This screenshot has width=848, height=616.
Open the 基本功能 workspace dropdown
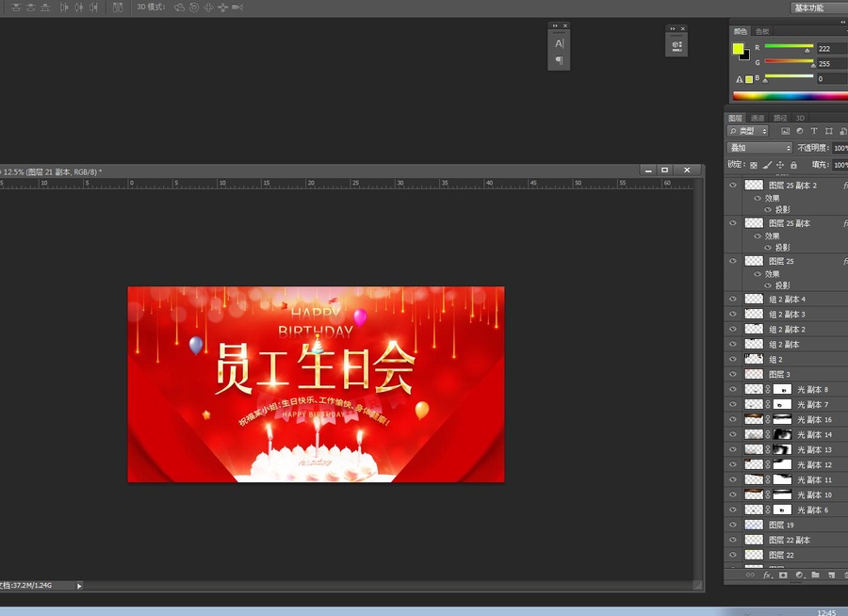[819, 8]
